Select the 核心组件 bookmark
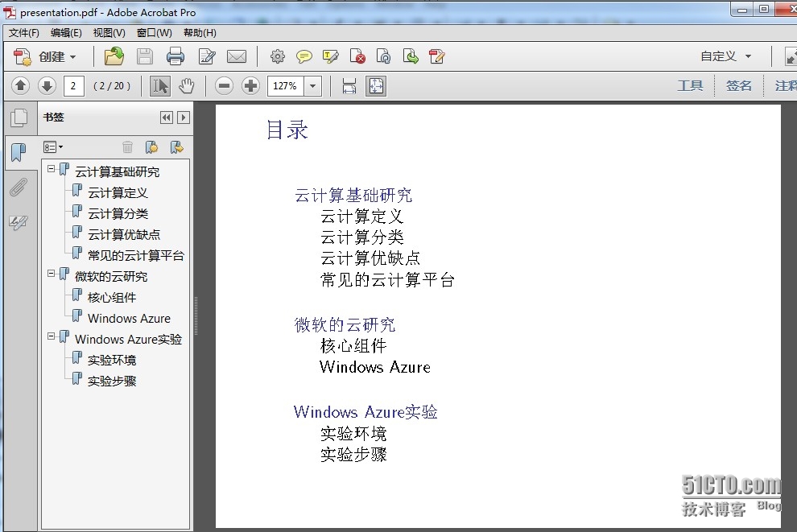 coord(112,297)
